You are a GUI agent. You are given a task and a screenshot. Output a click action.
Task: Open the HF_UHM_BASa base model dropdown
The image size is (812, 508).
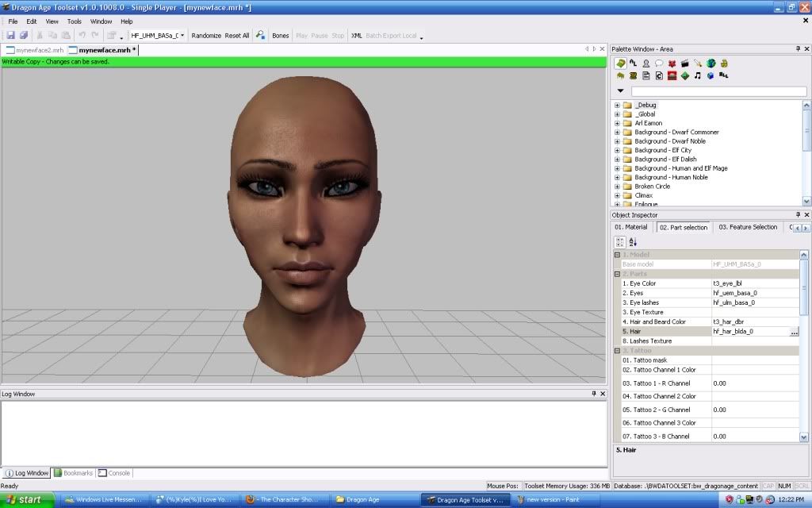[182, 36]
